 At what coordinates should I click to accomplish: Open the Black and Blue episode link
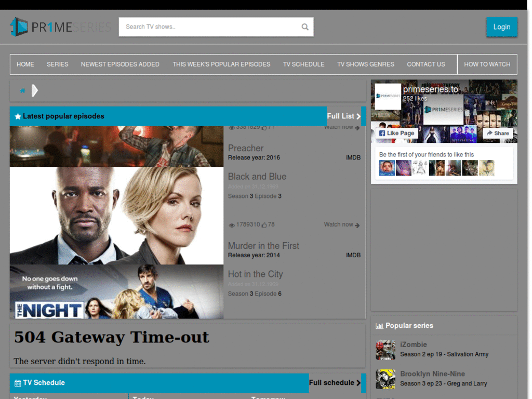(257, 177)
